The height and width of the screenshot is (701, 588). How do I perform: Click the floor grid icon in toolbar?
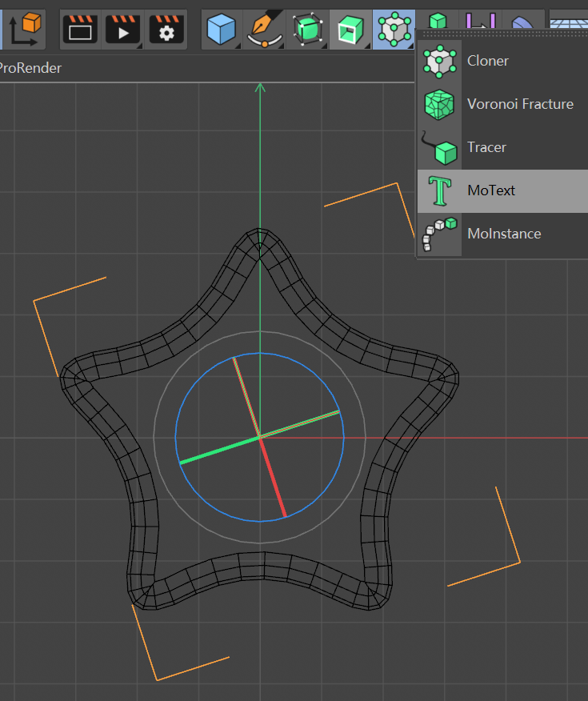tap(569, 24)
